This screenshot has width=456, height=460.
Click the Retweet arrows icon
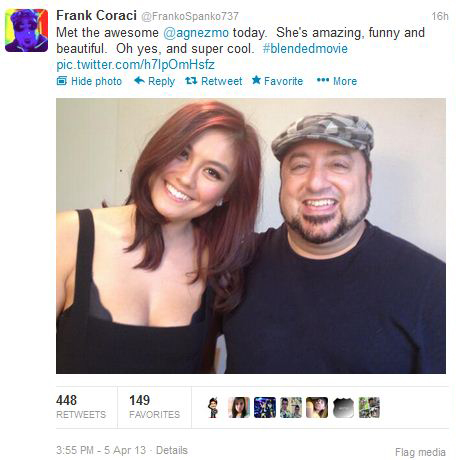[191, 80]
